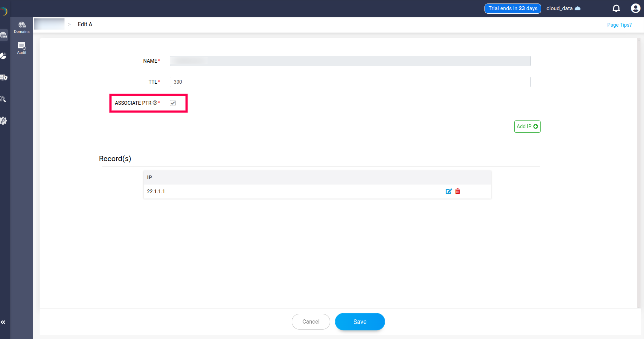The image size is (644, 339).
Task: Navigate back using the breadcrumb before Edit A
Action: 49,24
